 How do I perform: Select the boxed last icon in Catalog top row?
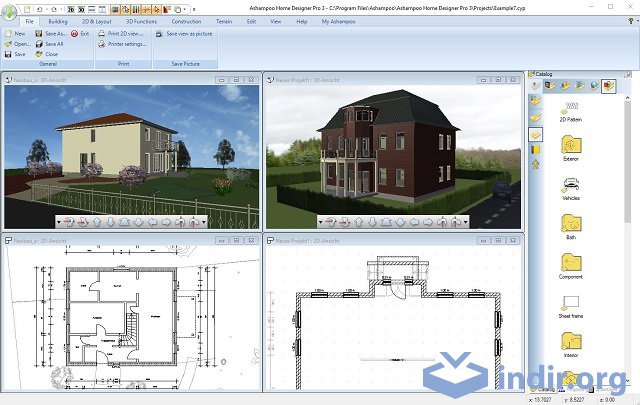pyautogui.click(x=609, y=86)
